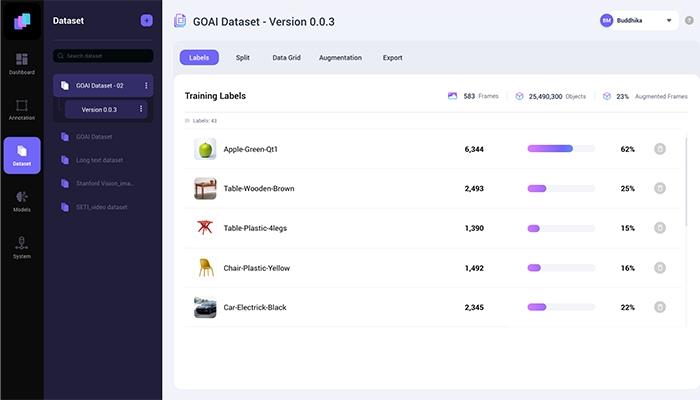Click the Training Labels heading
The width and height of the screenshot is (700, 400).
(x=215, y=96)
